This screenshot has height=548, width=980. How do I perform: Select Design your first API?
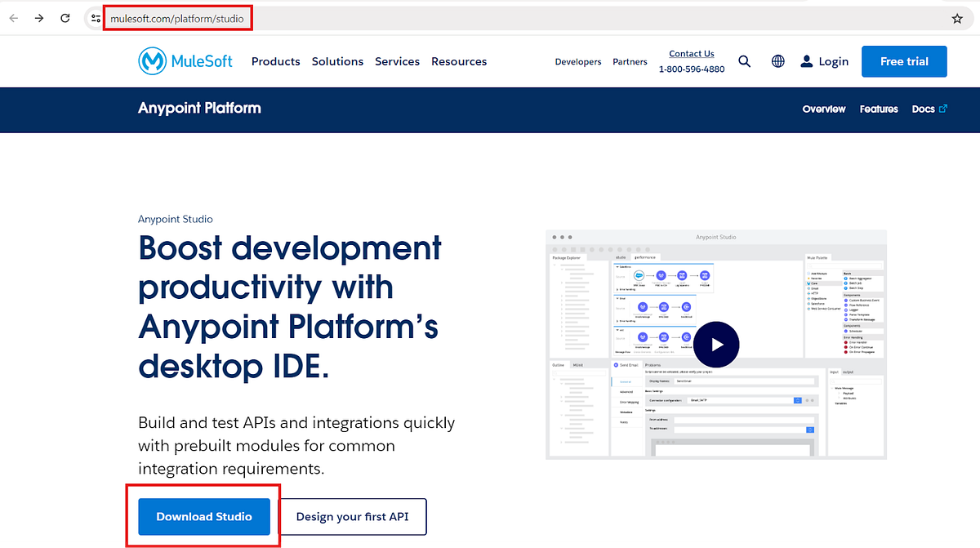pos(353,516)
